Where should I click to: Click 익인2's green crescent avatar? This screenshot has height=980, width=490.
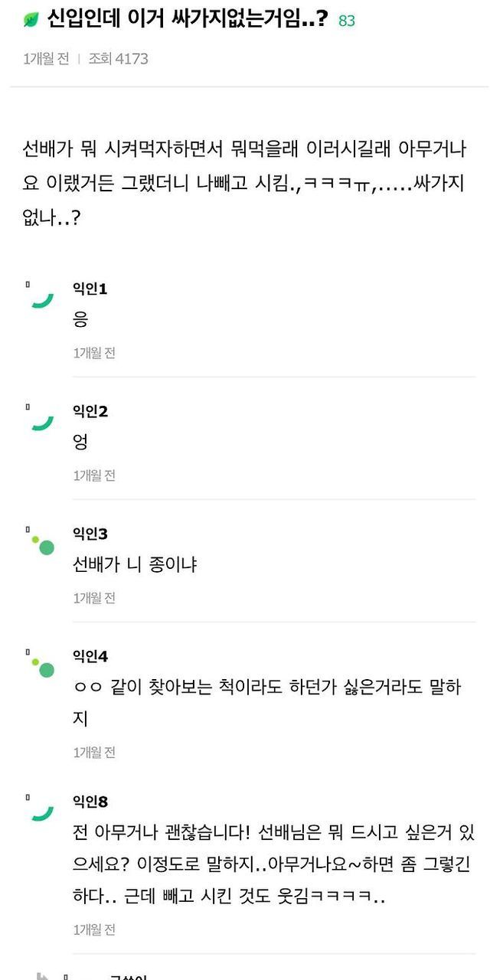pos(42,421)
